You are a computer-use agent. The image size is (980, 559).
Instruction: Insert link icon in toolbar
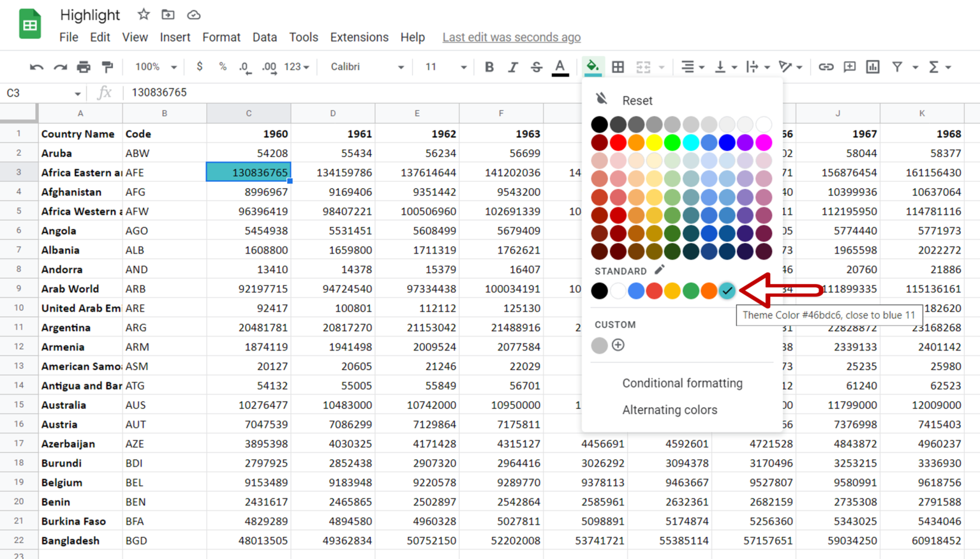tap(826, 67)
